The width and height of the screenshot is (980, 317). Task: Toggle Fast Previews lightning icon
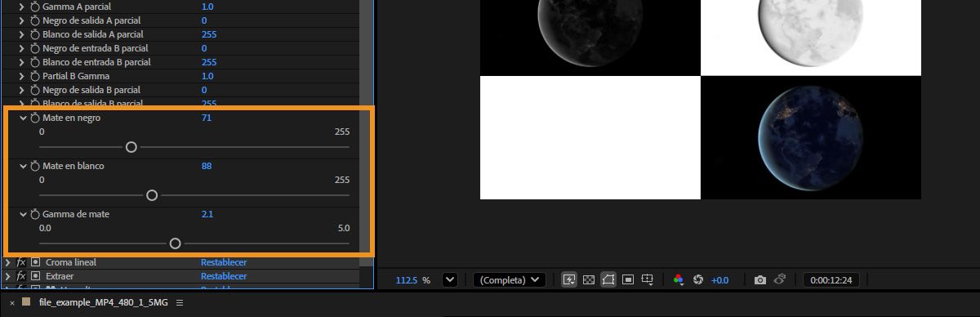click(x=570, y=279)
